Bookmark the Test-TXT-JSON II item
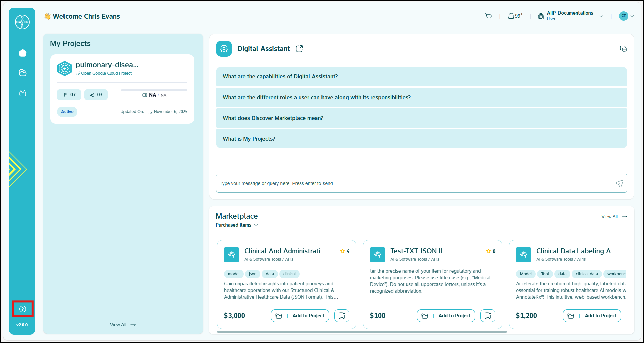 coord(488,316)
